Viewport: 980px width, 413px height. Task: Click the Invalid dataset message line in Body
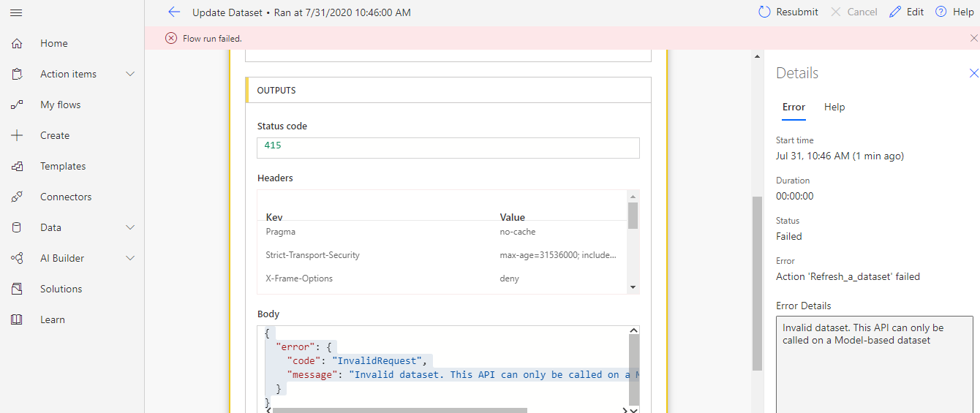click(x=463, y=374)
